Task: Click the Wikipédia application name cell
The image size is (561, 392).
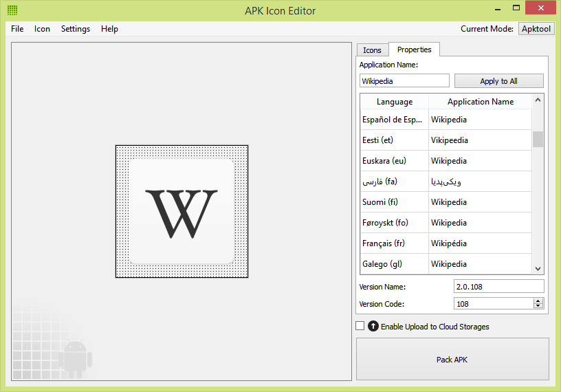Action: [481, 243]
